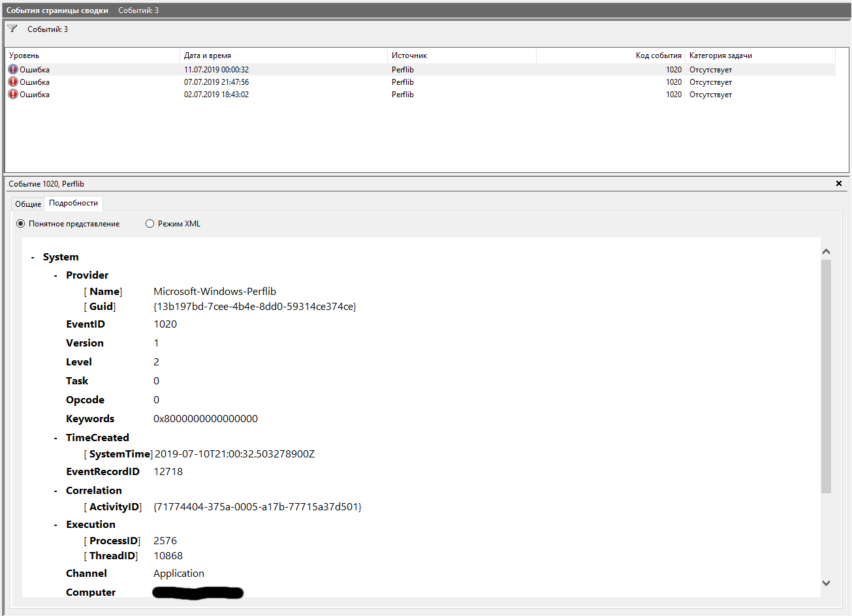Click the ThreadID value 10868
The height and width of the screenshot is (616, 852).
pos(168,556)
